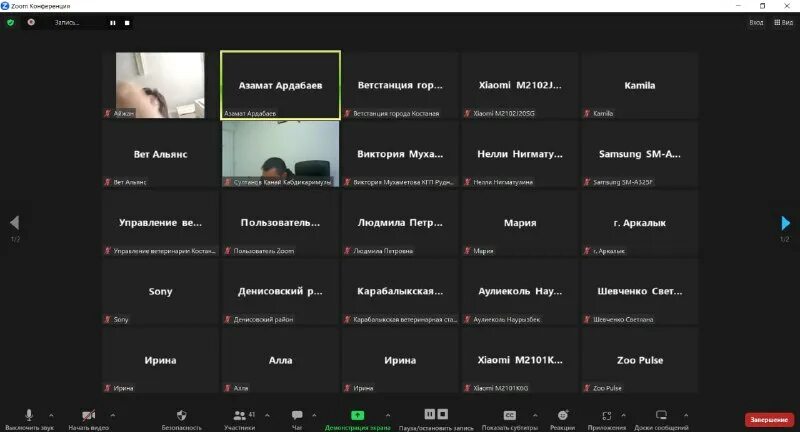Click the Zoom logo in title bar

coord(5,6)
